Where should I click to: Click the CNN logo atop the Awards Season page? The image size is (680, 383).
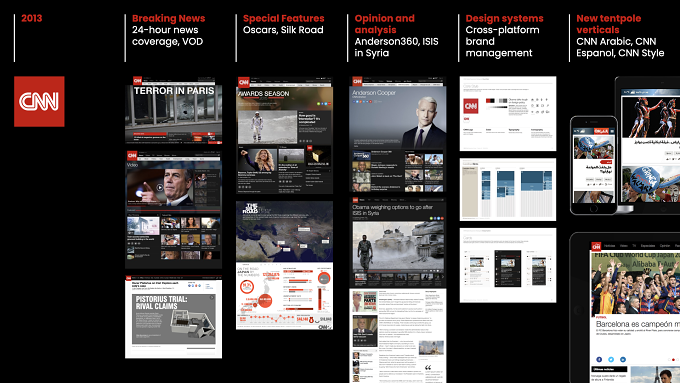point(244,82)
